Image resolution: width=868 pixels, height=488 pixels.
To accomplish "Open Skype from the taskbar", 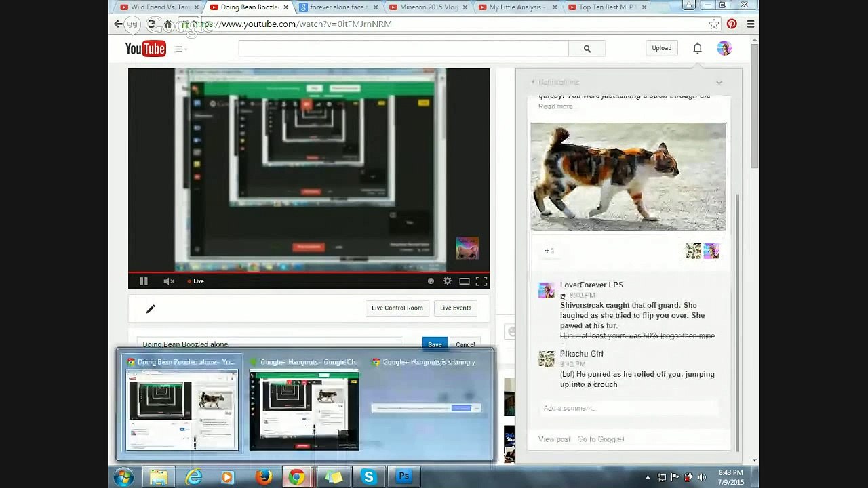I will tap(368, 477).
